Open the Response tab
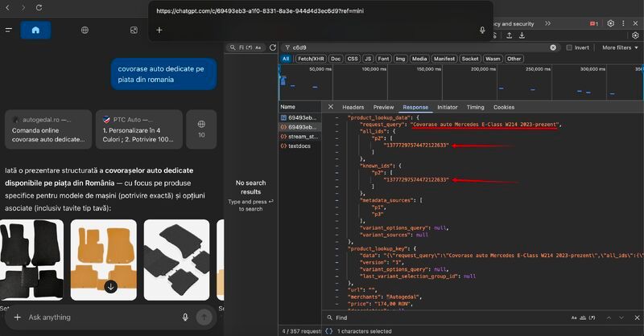The height and width of the screenshot is (336, 644). [x=415, y=107]
